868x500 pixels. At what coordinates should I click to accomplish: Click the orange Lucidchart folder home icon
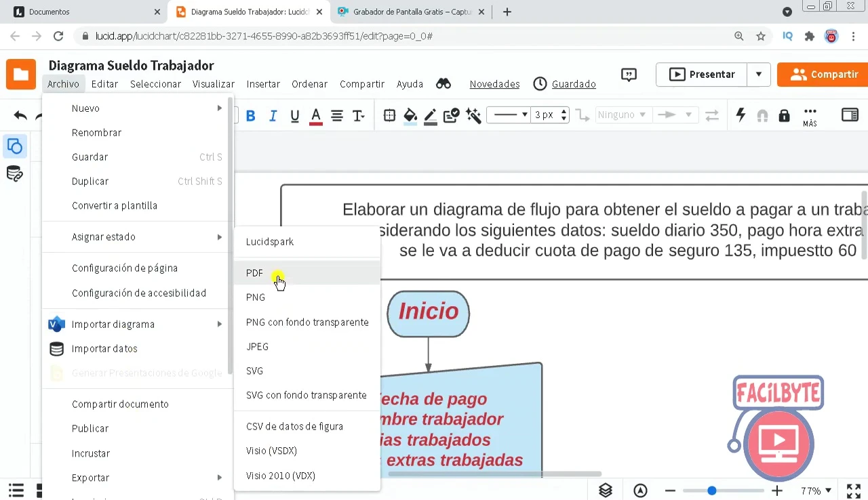21,75
